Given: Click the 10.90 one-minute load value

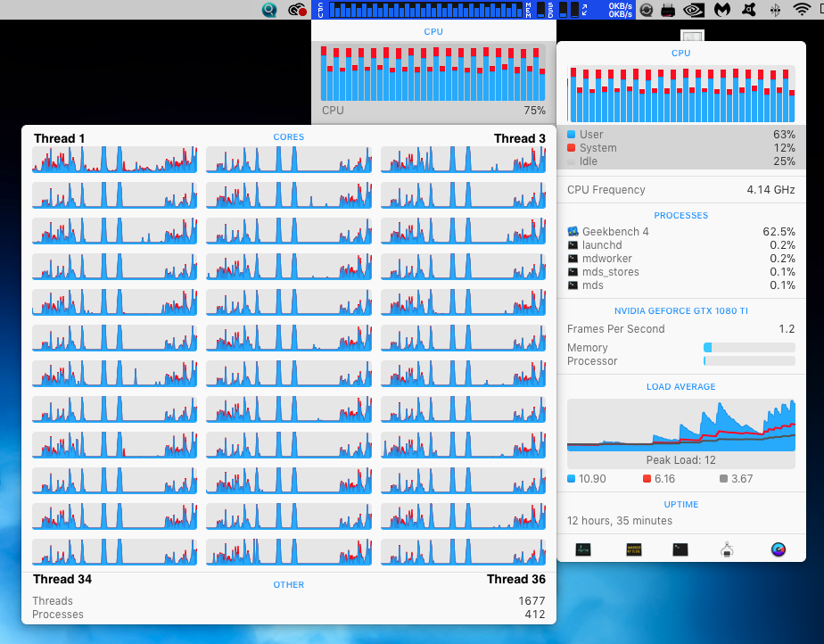Looking at the screenshot, I should (587, 478).
